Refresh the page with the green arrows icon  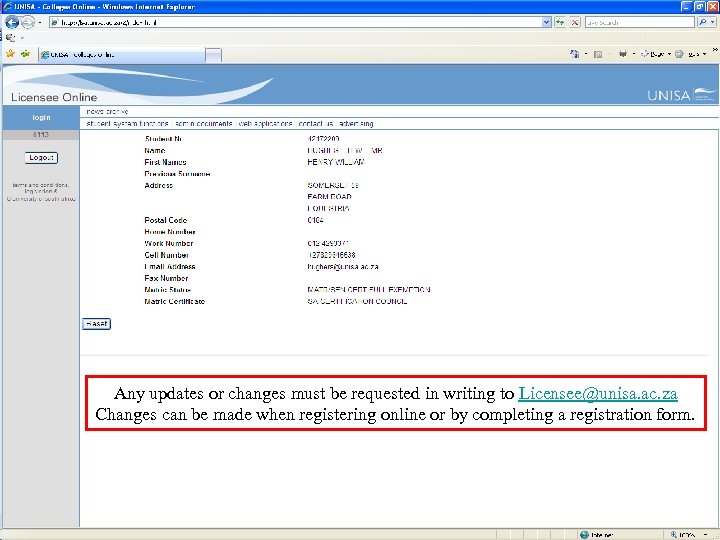(560, 22)
